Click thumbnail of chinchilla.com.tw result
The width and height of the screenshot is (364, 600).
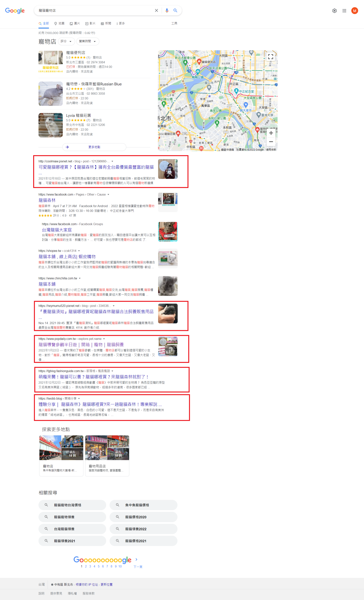168,286
